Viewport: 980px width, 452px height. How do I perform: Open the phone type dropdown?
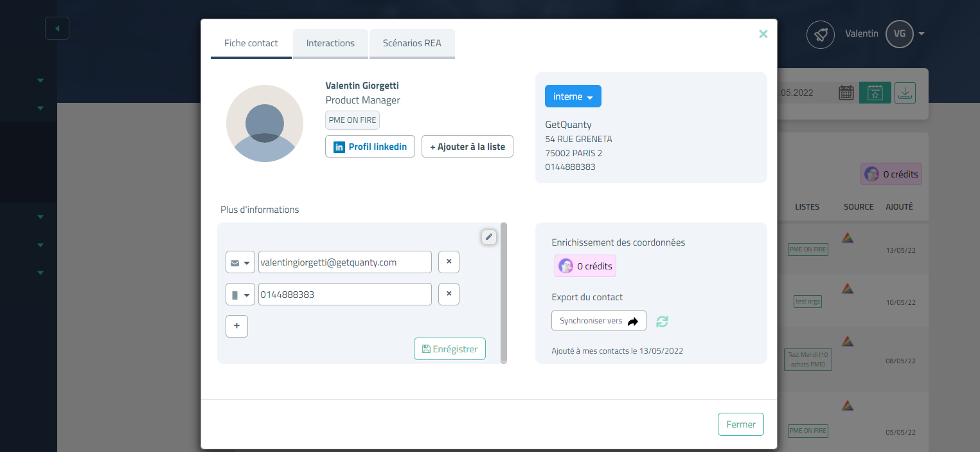click(x=240, y=294)
